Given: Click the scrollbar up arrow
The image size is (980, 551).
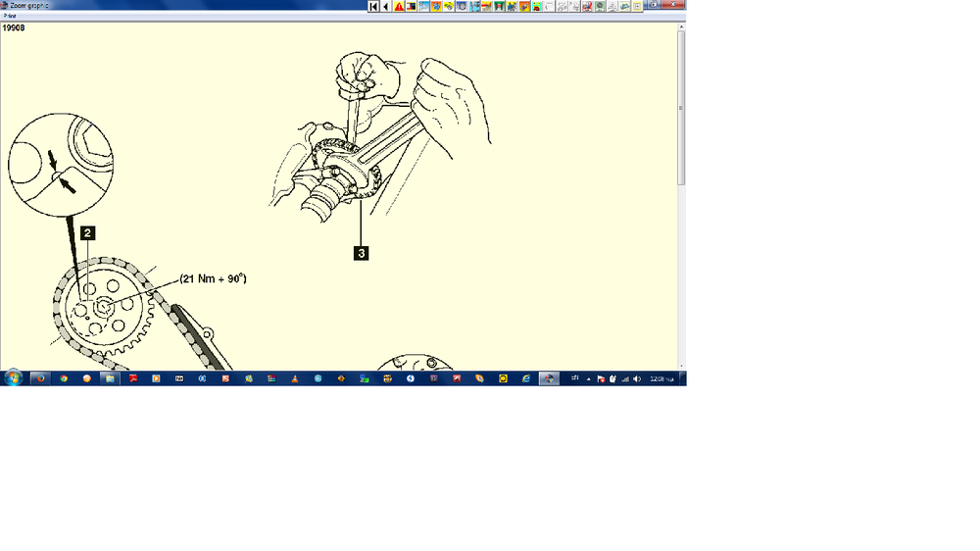Looking at the screenshot, I should 681,26.
